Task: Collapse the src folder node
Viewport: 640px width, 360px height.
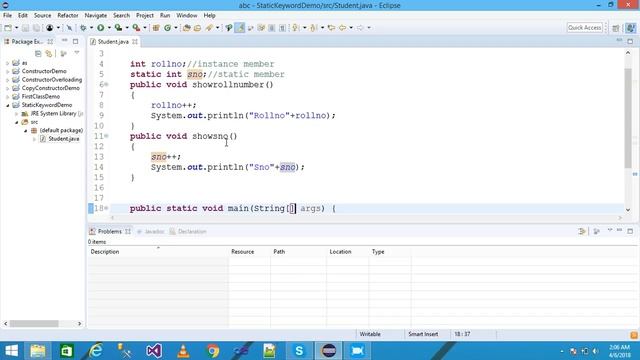Action: (x=16, y=122)
